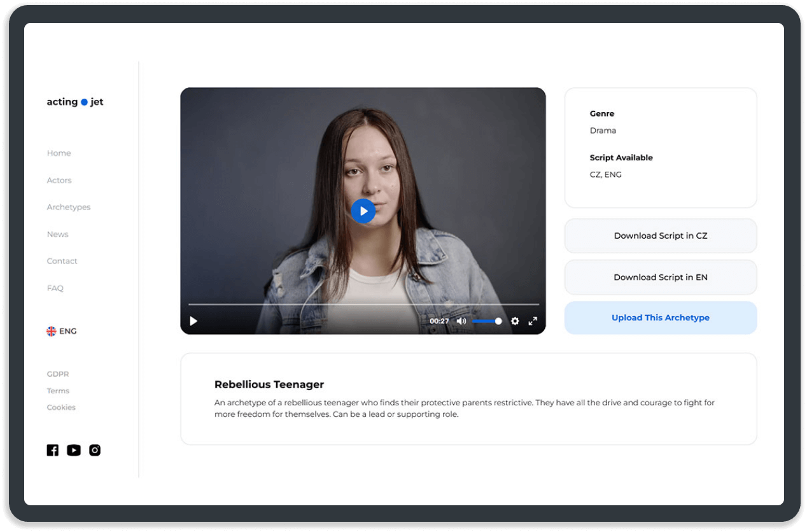Open the FAQ section

pos(55,288)
